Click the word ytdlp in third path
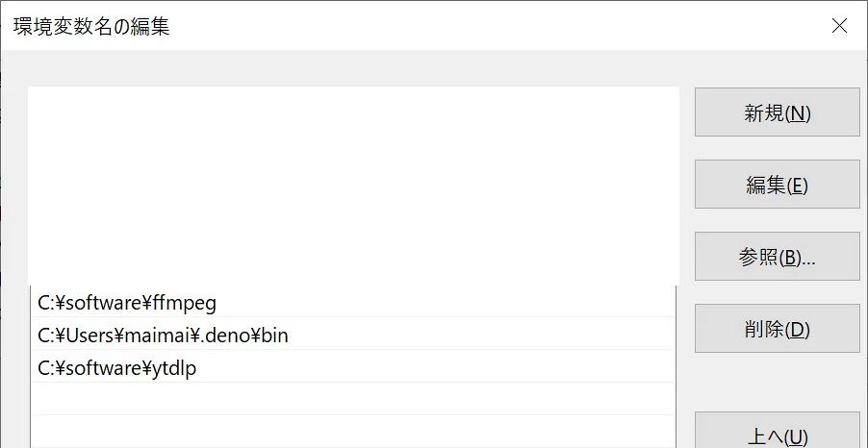 (175, 368)
